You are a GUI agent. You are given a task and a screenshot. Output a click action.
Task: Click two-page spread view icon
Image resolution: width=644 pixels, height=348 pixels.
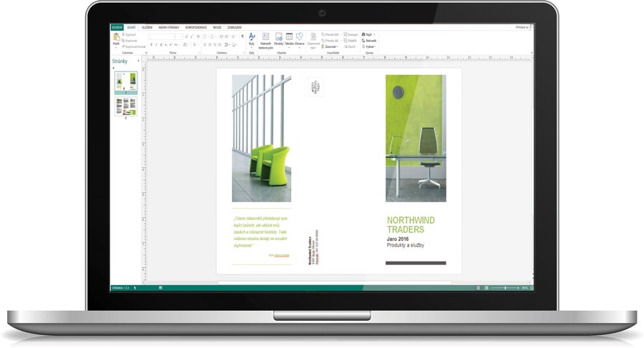[x=487, y=288]
